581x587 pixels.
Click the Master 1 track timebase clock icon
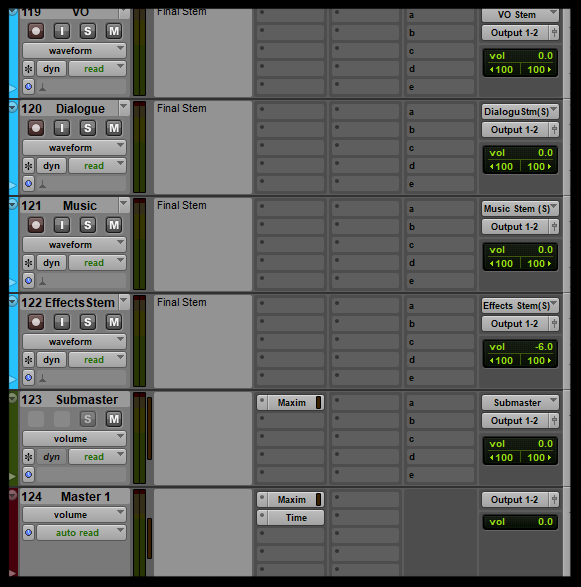(x=28, y=533)
